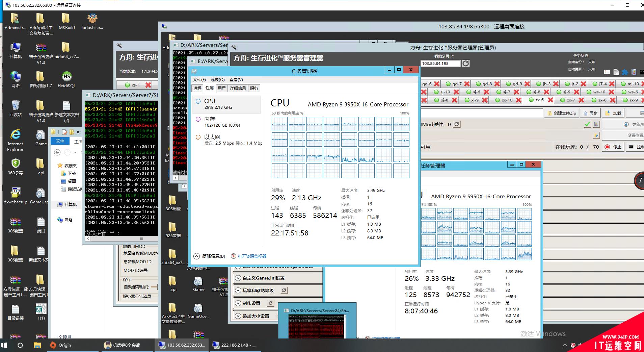This screenshot has width=644, height=352.
Task: Click the blue puzzle plugin icon in server manager
Action: (625, 72)
